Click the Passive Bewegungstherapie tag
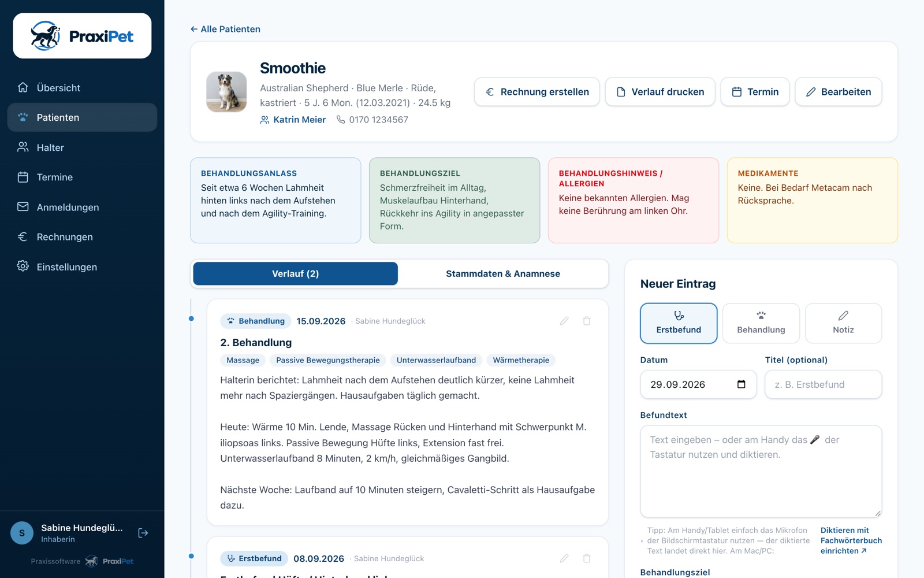 coord(328,360)
